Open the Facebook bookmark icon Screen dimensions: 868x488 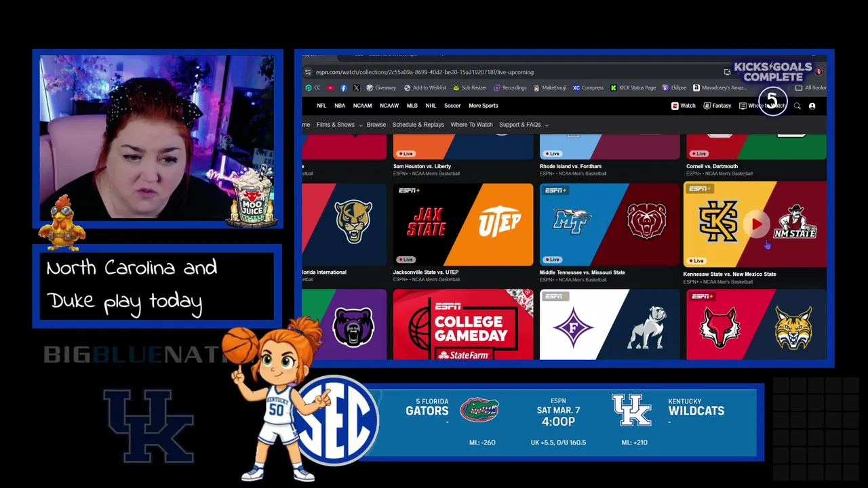coord(344,87)
